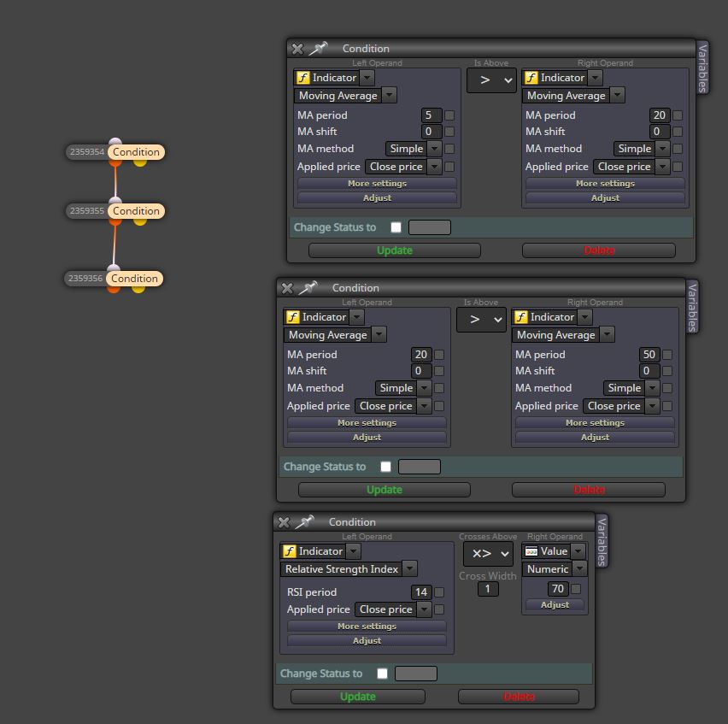The image size is (728, 724).
Task: Click Adjust in second panel's right operand
Action: click(595, 437)
